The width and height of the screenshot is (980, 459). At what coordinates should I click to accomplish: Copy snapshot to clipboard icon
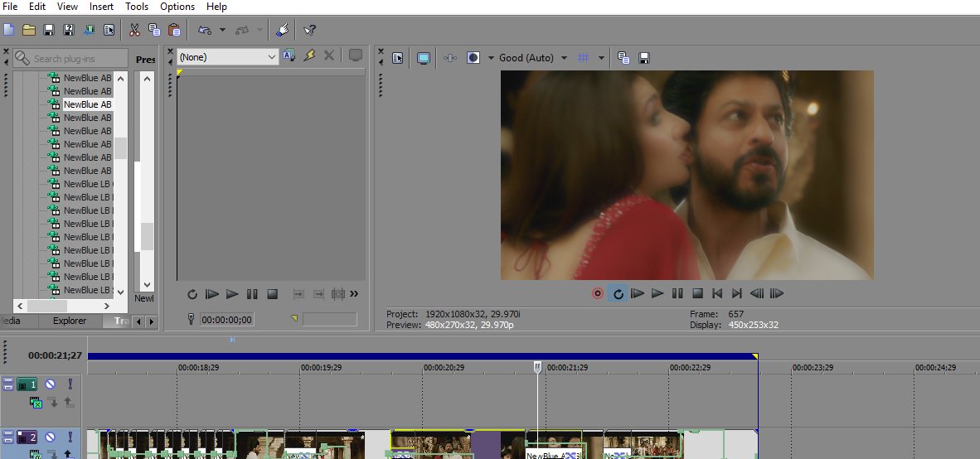tap(623, 57)
